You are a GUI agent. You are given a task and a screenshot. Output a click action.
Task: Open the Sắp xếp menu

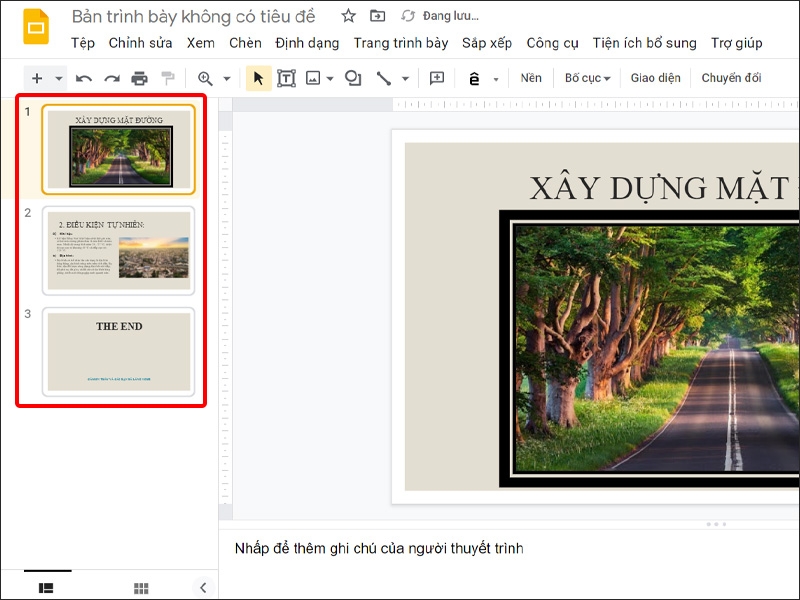(x=487, y=43)
